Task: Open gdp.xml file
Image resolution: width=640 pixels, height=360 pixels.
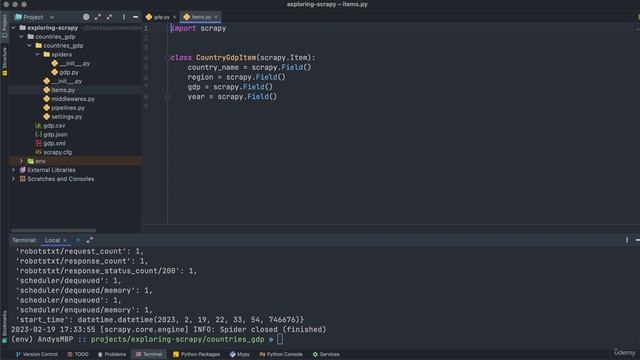Action: point(54,143)
